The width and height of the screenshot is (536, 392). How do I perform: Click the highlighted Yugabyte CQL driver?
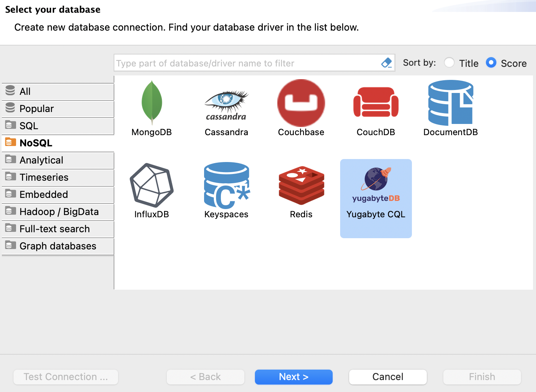tap(376, 198)
